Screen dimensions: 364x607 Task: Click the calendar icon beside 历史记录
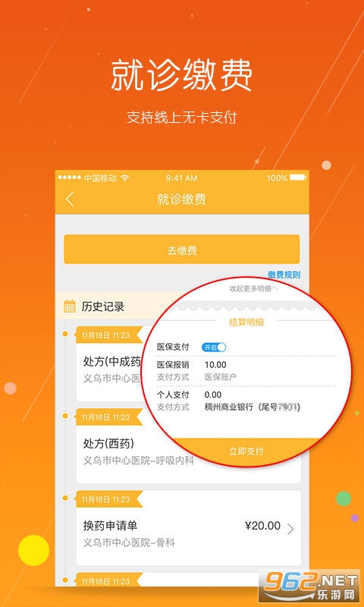tap(69, 307)
